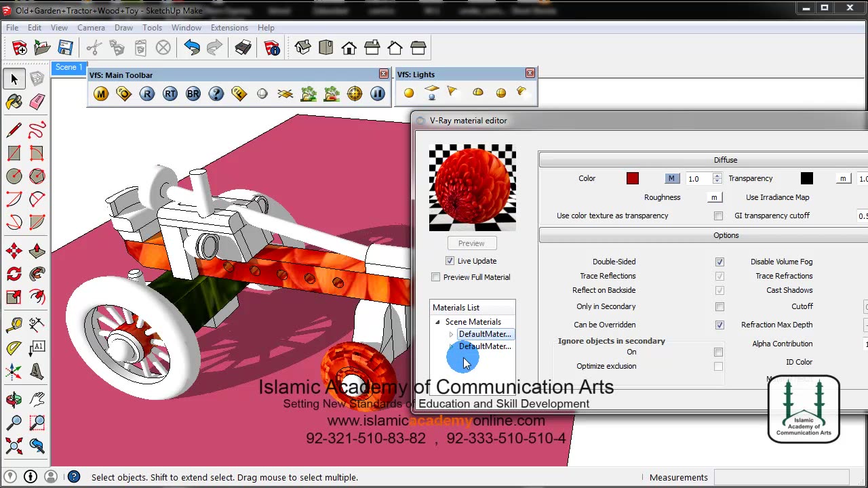Image resolution: width=868 pixels, height=488 pixels.
Task: Increase Color multiplier with the up arrow
Action: [717, 176]
